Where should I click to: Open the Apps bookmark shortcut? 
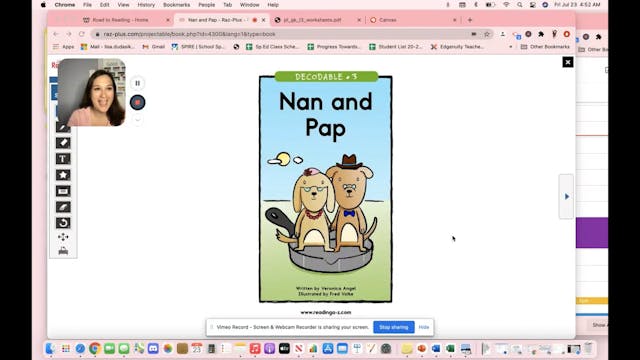63,47
